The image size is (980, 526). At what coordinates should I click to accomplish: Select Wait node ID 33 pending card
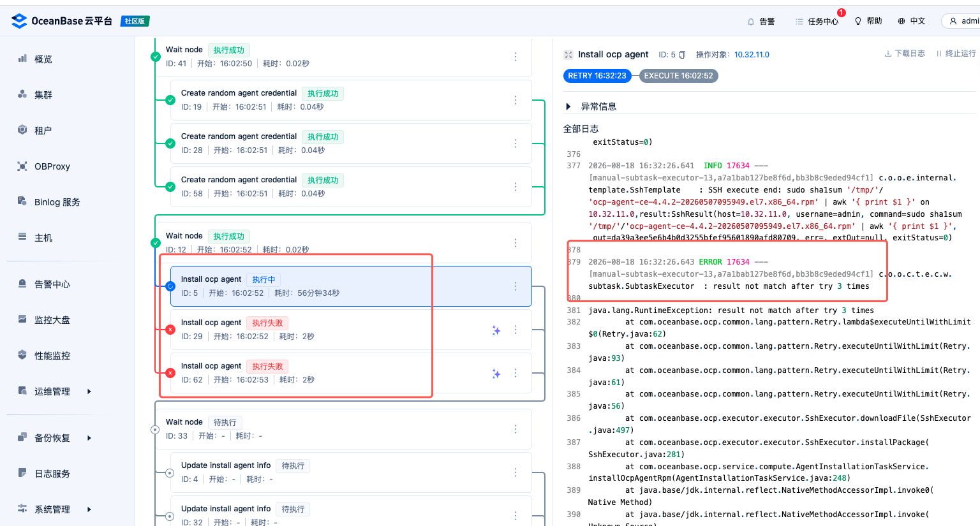pos(344,429)
